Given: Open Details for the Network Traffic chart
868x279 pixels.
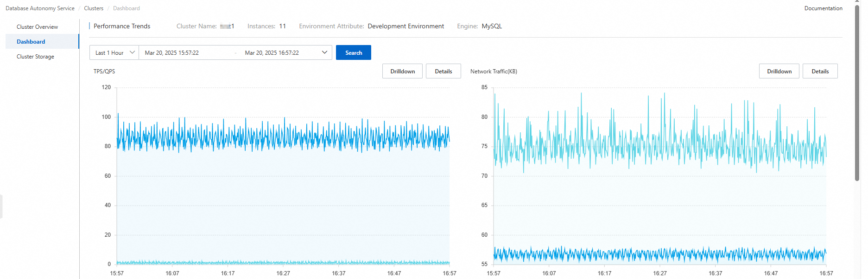Looking at the screenshot, I should point(820,71).
